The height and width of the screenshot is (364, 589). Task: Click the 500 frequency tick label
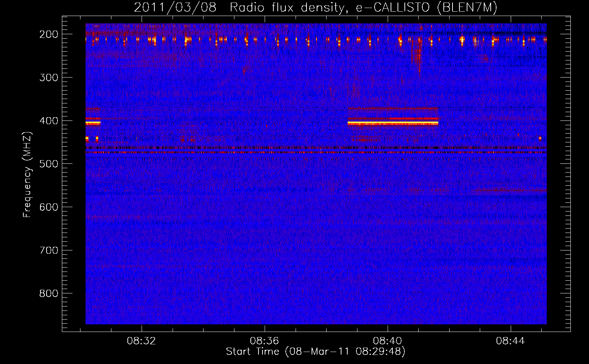click(x=48, y=164)
